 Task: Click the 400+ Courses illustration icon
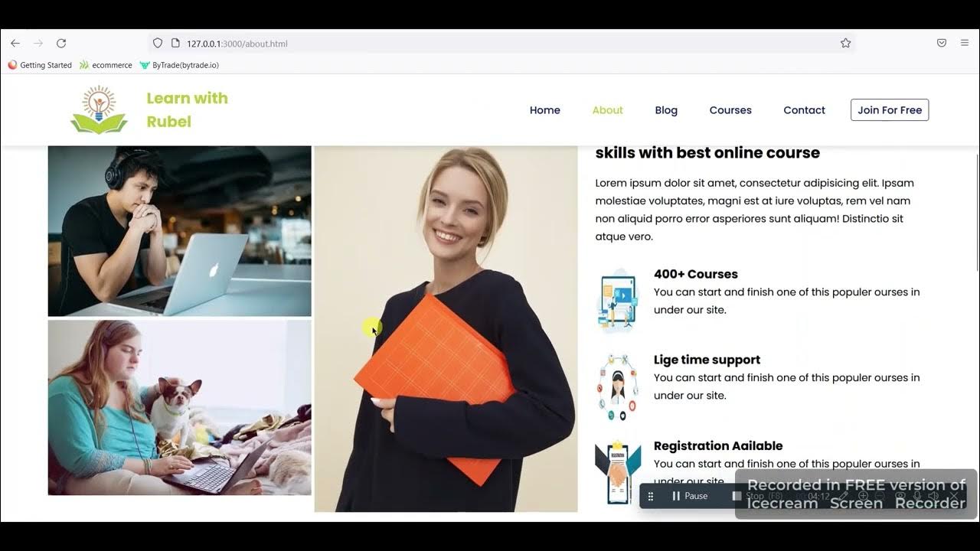(x=618, y=300)
